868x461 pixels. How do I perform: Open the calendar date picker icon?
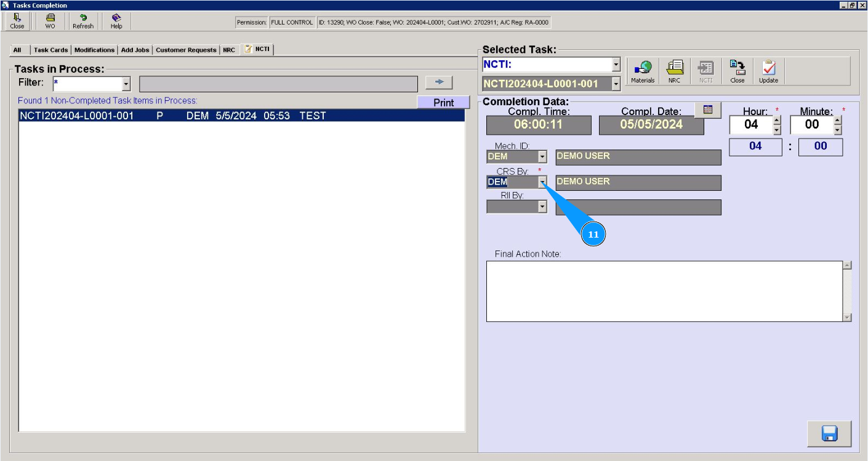point(708,110)
